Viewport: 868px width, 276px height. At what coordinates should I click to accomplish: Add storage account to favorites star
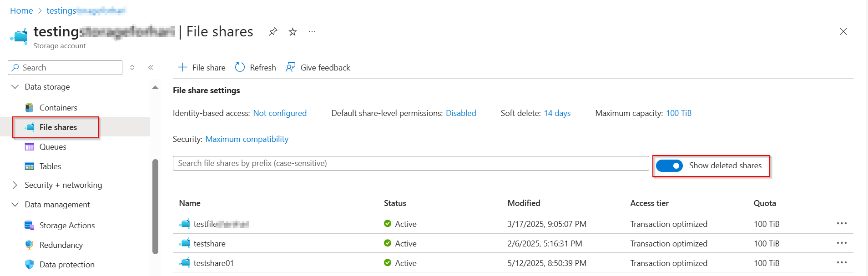pos(293,31)
